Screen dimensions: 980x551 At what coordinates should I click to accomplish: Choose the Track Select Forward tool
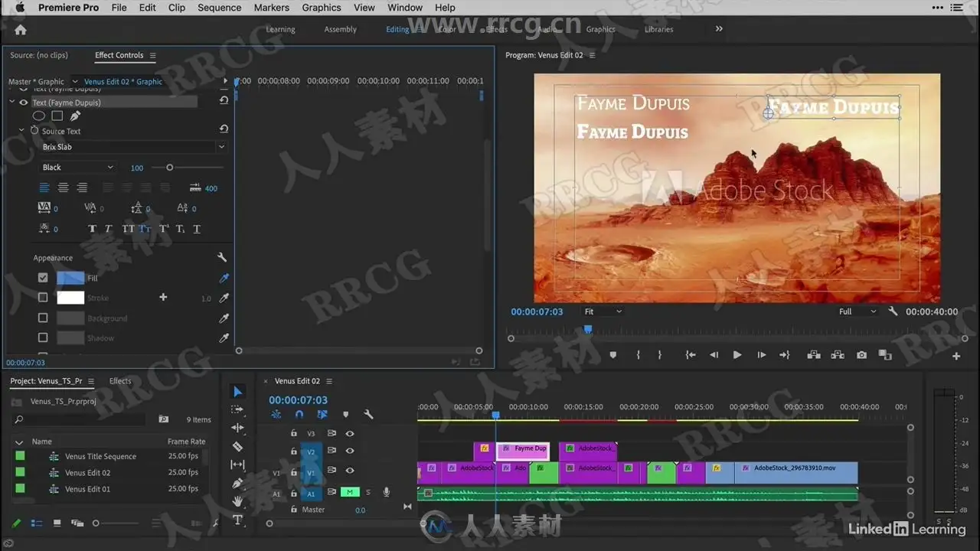coord(237,409)
